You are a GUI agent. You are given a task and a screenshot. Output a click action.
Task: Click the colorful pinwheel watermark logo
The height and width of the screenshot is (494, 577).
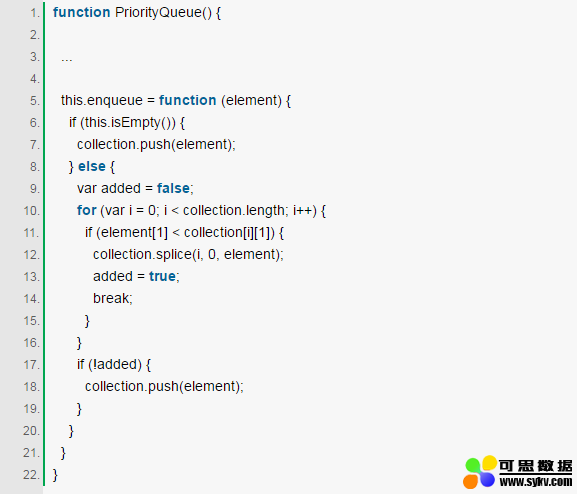point(480,472)
